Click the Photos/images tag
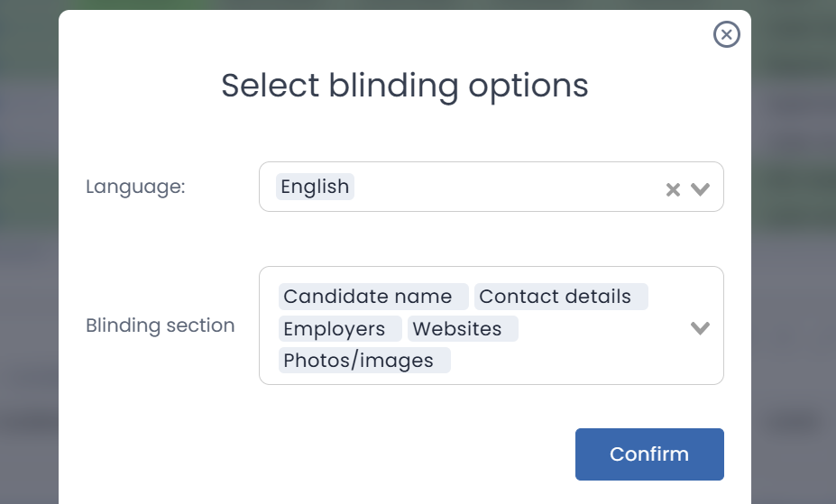 point(359,361)
